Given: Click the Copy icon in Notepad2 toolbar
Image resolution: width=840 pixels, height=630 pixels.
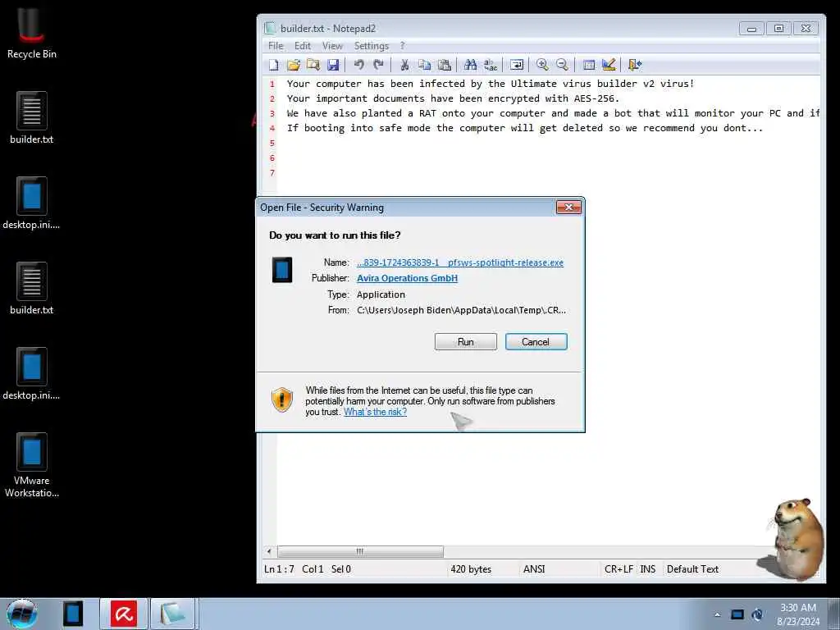Looking at the screenshot, I should (x=424, y=65).
